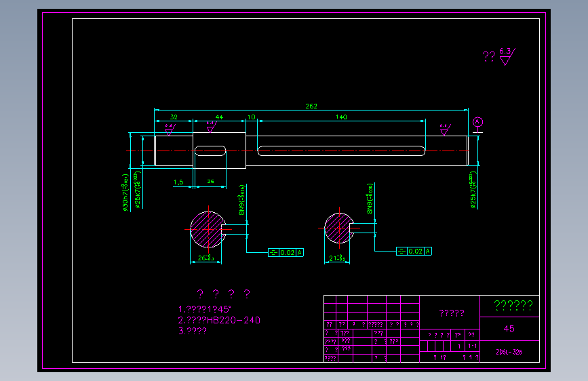Screen dimensions: 588x381
Task: Click the 44 dimension value
Action: coord(219,117)
